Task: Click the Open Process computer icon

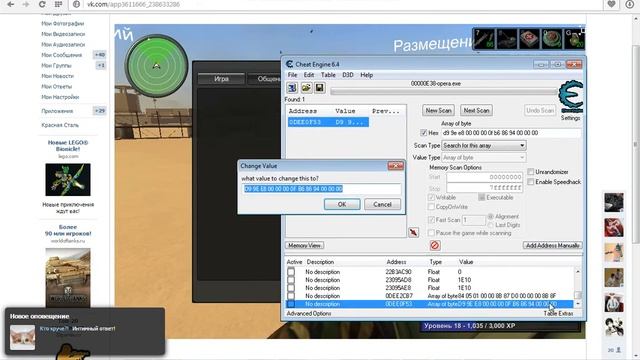Action: tap(292, 88)
